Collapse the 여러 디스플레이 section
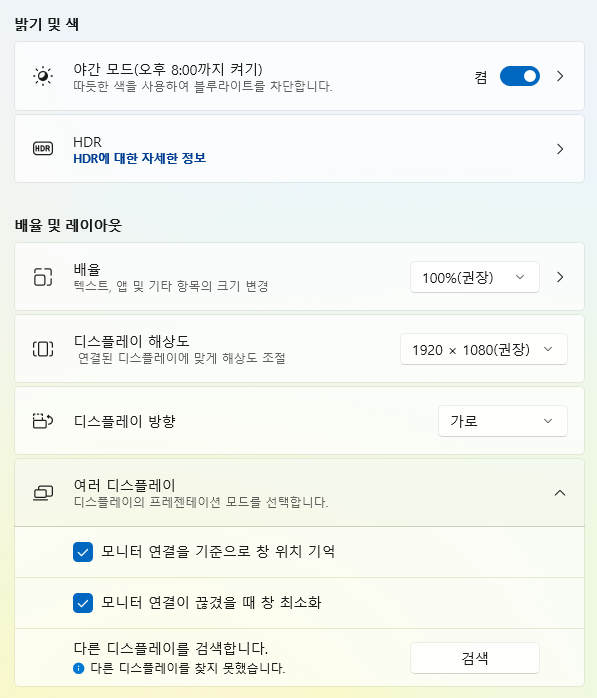This screenshot has width=597, height=698. 560,493
